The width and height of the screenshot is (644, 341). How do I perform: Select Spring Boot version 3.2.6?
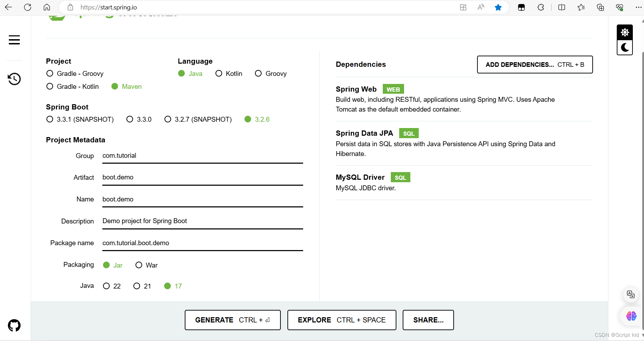pos(257,119)
